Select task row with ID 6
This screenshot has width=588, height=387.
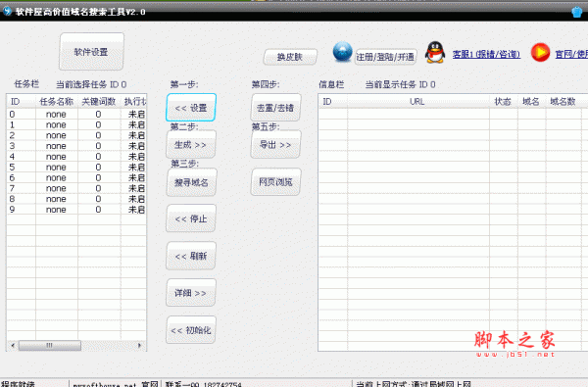76,177
